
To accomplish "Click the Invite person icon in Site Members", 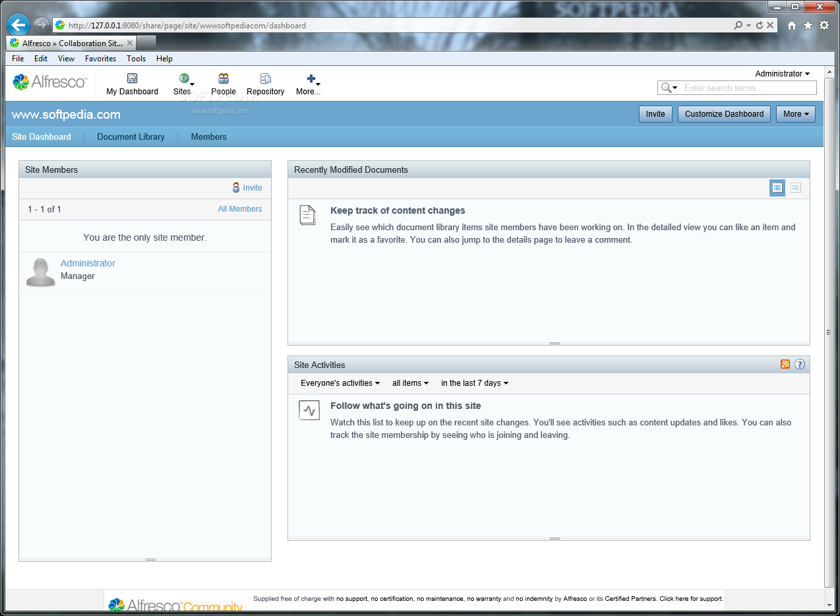I will click(236, 188).
